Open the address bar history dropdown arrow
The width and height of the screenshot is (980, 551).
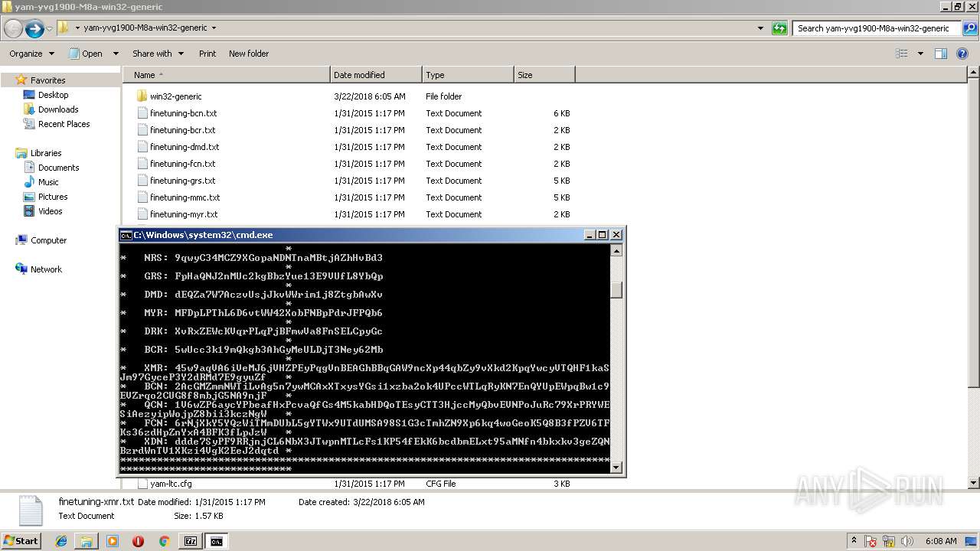(760, 28)
